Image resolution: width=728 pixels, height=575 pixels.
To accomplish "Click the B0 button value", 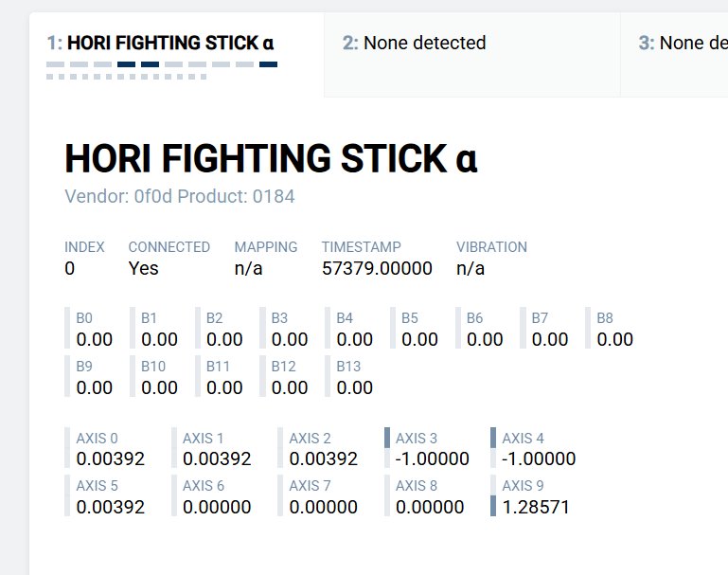I will [94, 339].
